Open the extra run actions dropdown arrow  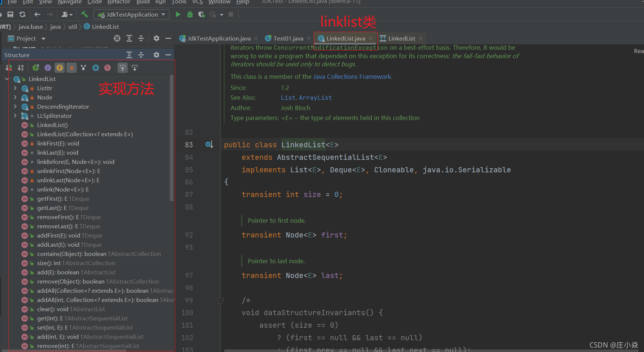pos(222,15)
